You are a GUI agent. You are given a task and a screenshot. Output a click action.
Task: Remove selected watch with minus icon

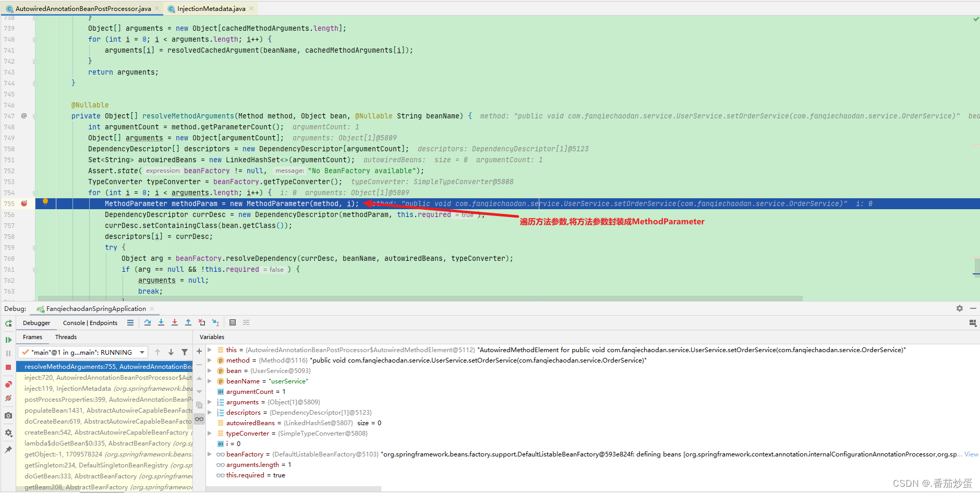199,365
